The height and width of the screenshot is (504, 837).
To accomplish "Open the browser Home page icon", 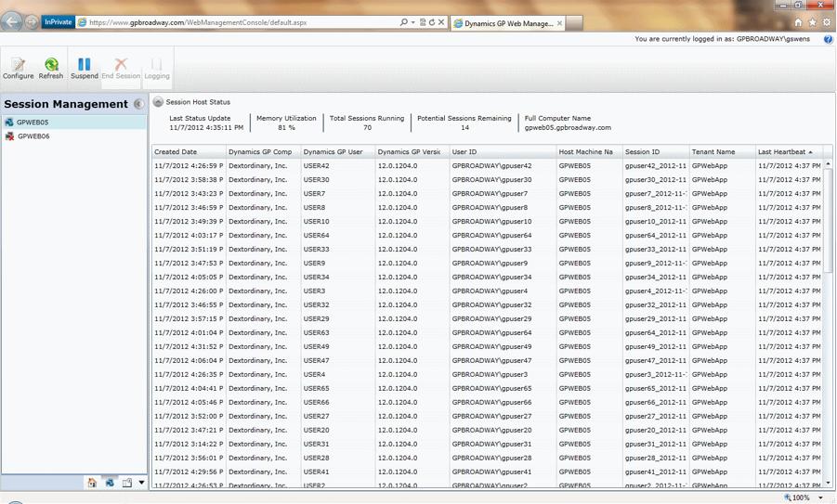I will [798, 22].
